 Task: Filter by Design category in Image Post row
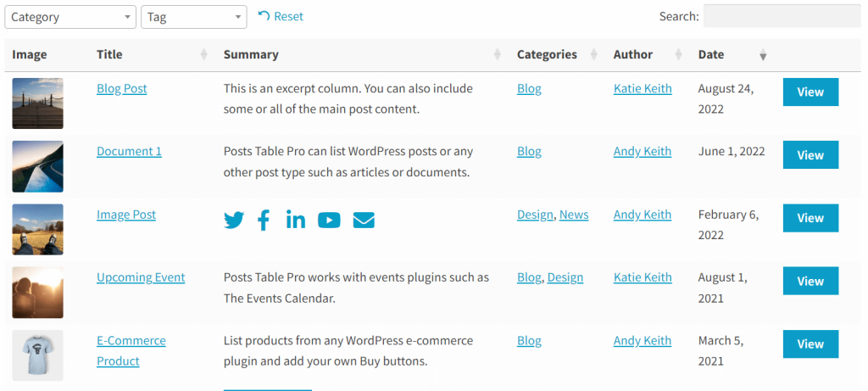[x=535, y=215]
